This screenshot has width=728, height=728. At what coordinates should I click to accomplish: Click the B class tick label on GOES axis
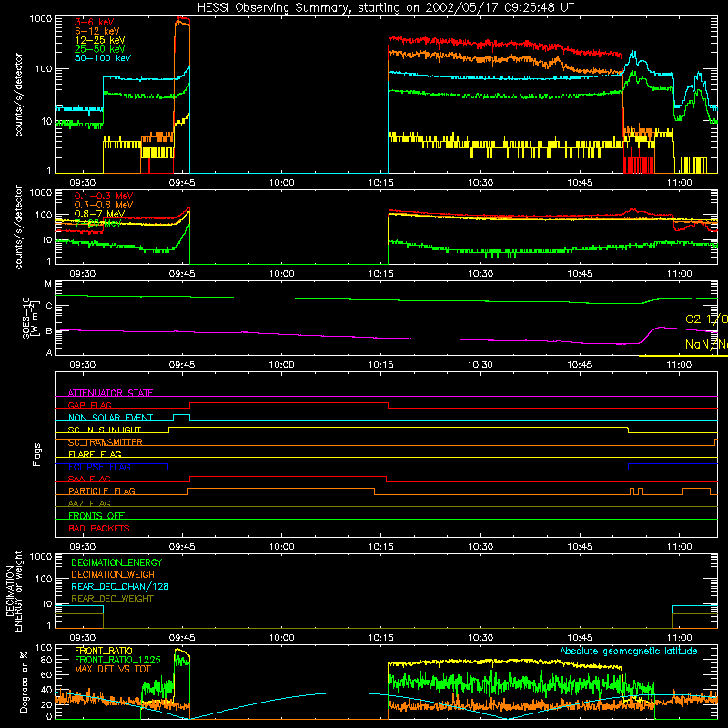click(49, 331)
